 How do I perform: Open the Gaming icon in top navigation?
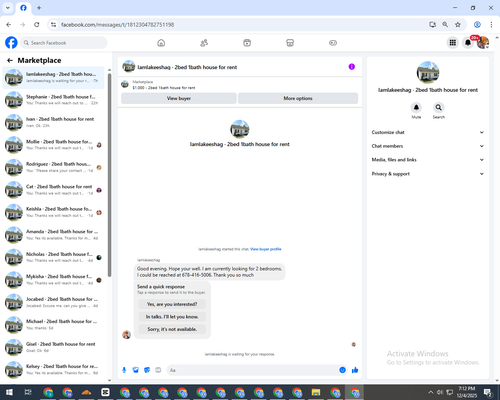[333, 43]
